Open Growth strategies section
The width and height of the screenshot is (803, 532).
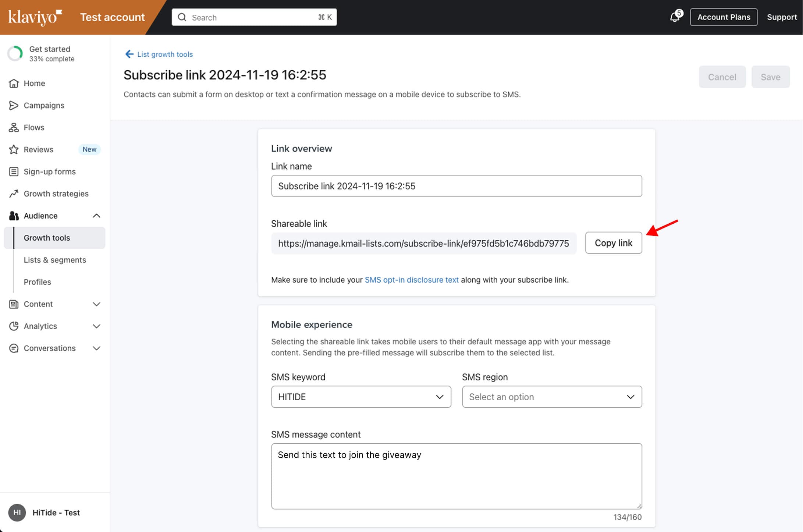coord(56,193)
